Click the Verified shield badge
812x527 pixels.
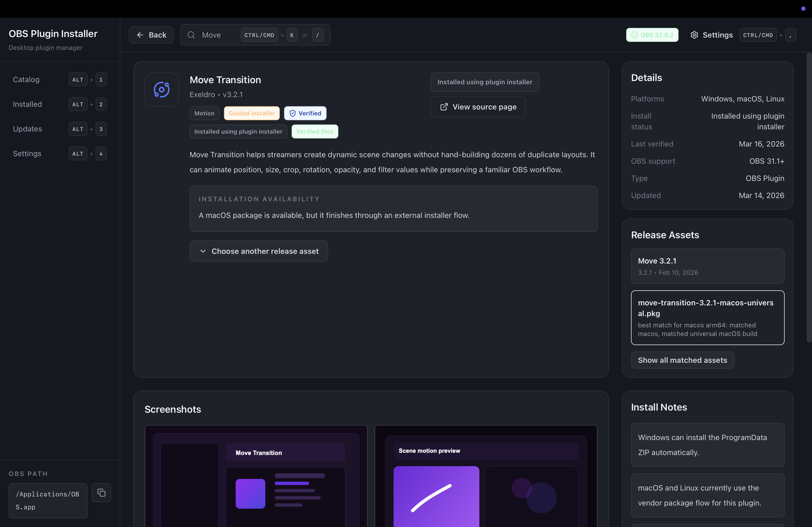[x=305, y=113]
